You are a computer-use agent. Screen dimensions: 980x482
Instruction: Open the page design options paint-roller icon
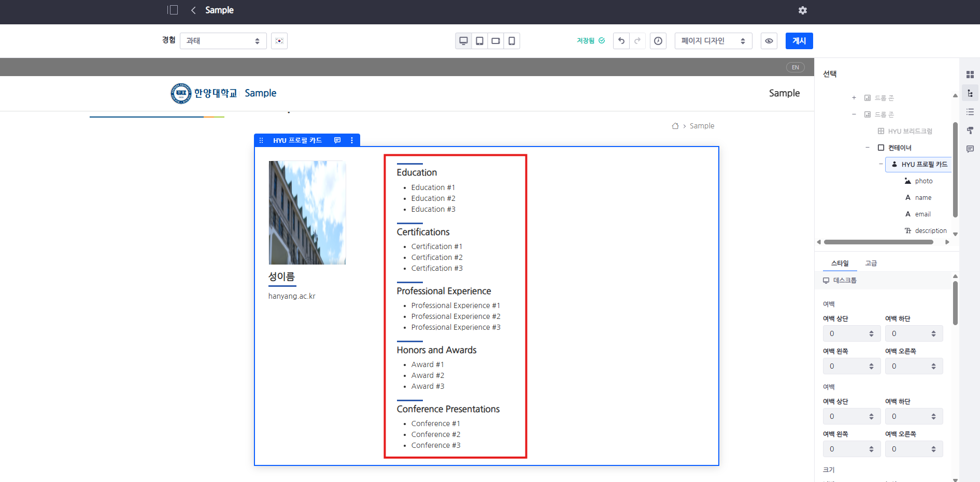pos(970,130)
